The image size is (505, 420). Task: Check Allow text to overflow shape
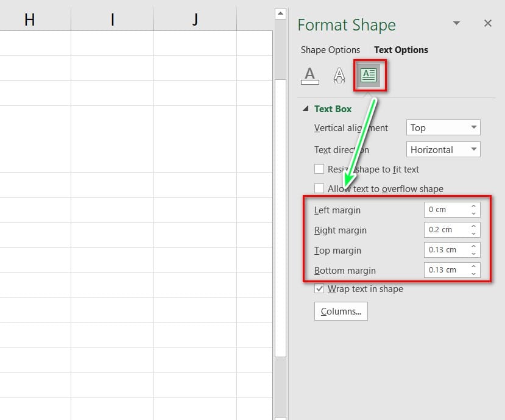click(319, 188)
